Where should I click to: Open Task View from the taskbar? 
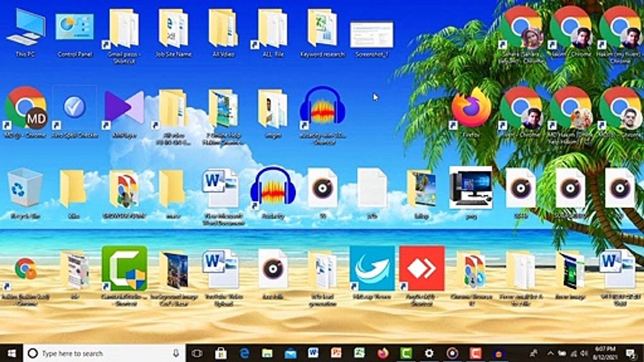pyautogui.click(x=197, y=353)
